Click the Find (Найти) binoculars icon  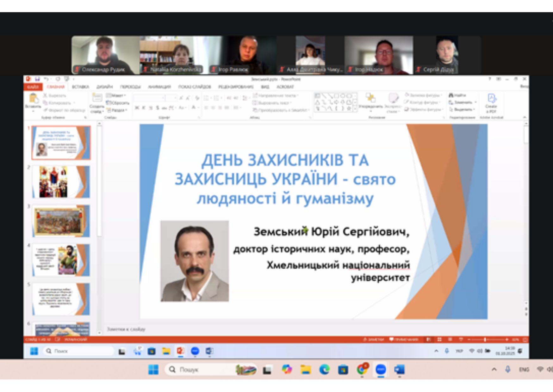click(x=451, y=95)
